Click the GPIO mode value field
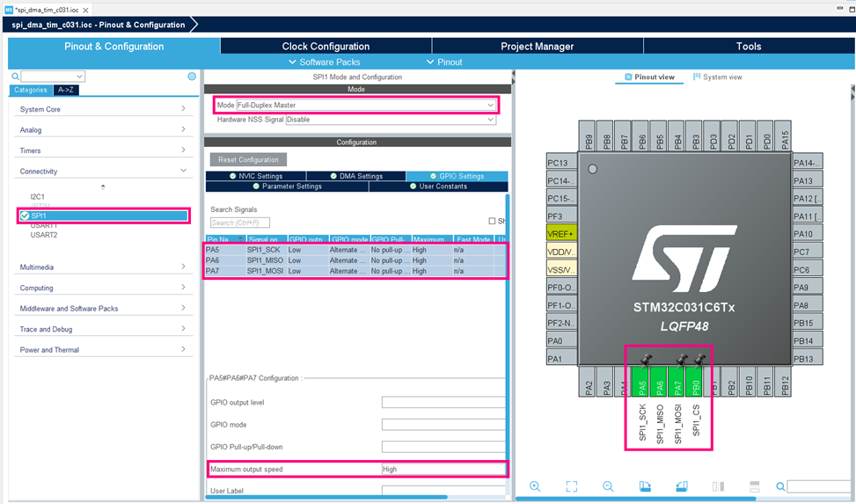This screenshot has height=504, width=856. pos(443,425)
